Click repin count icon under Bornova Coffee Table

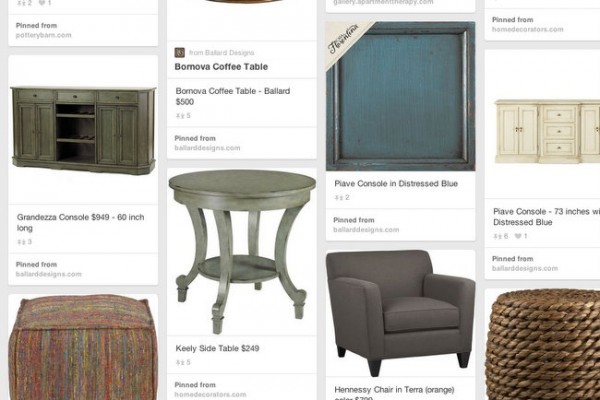pyautogui.click(x=180, y=116)
